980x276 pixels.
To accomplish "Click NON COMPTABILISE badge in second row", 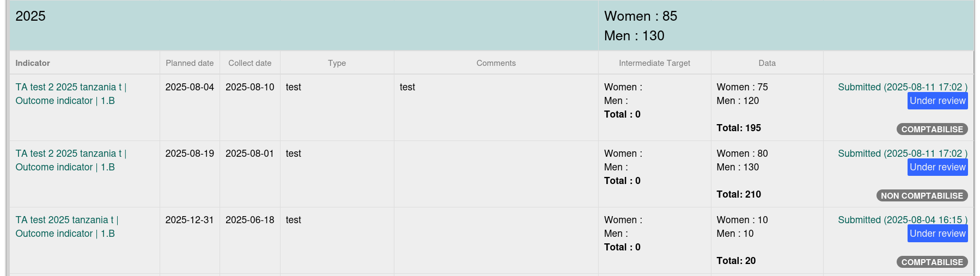I will [x=922, y=196].
